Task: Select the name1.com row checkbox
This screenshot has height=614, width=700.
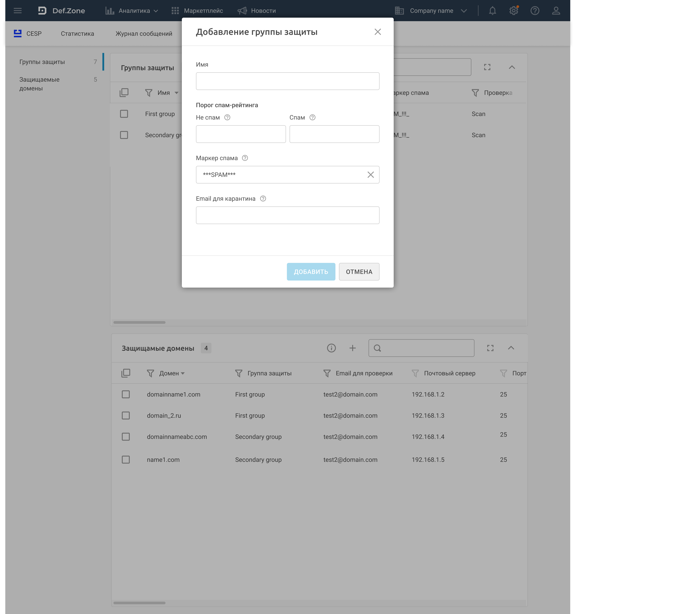Action: tap(126, 460)
